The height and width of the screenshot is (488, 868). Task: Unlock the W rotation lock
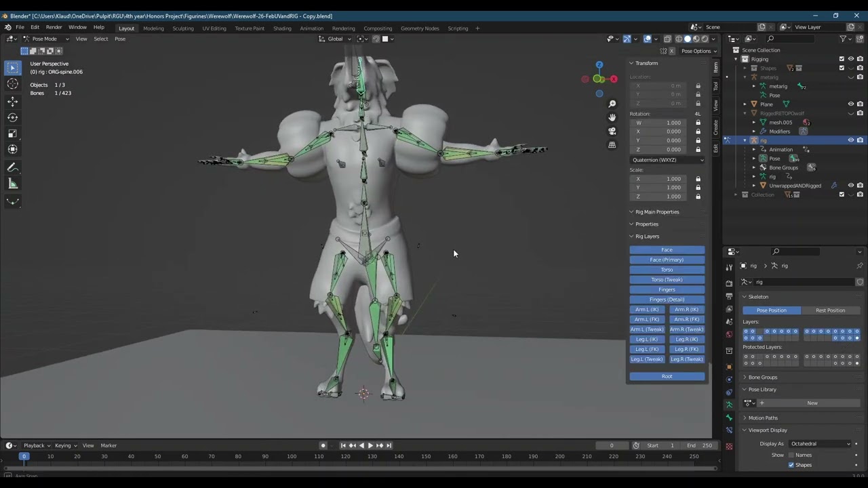698,123
